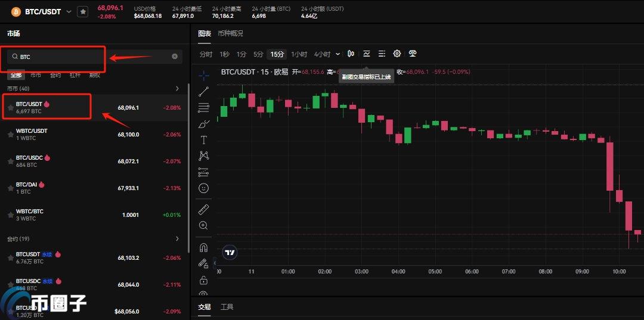Open the ruler measure tool
Screen dimensions: 644x320
(x=204, y=209)
